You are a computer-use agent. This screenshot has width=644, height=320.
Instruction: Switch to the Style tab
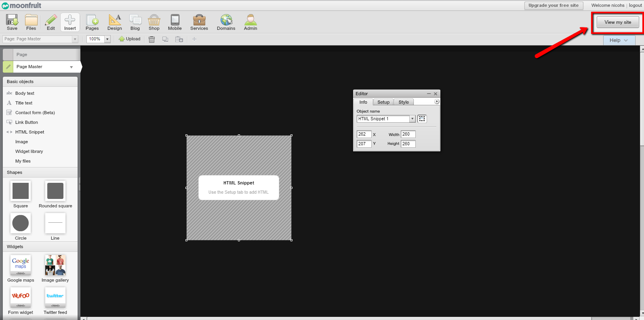(x=404, y=102)
